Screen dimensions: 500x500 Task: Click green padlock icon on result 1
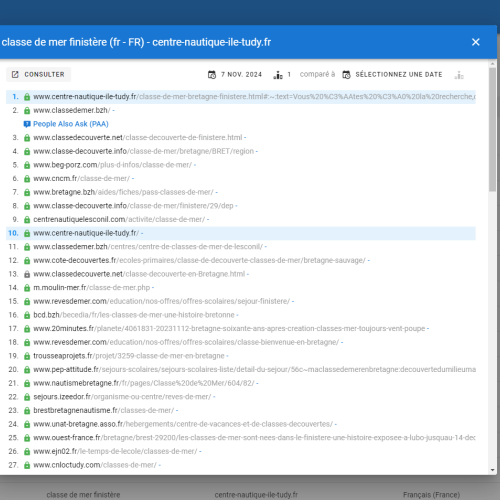[27, 97]
